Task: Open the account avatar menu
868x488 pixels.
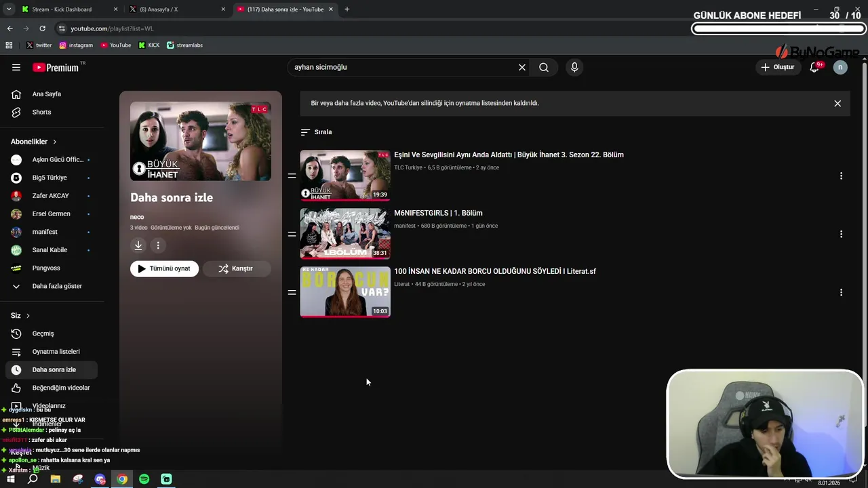Action: [x=840, y=67]
